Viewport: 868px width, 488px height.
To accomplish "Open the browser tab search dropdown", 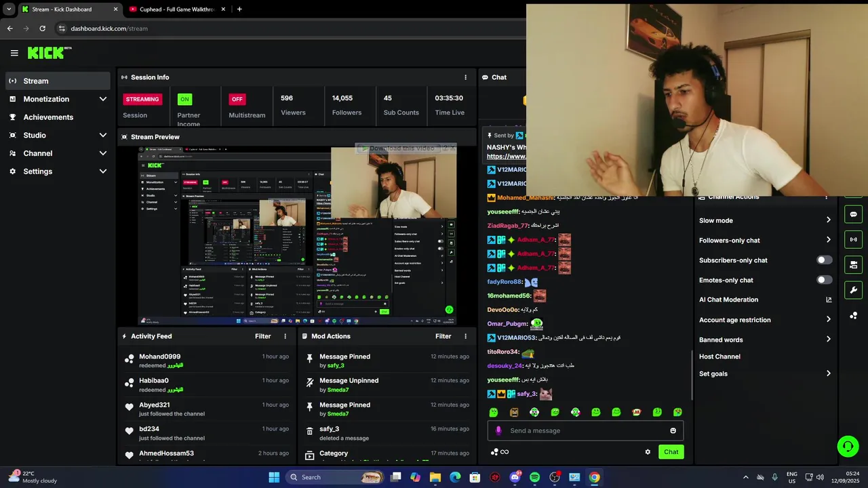I will (9, 9).
